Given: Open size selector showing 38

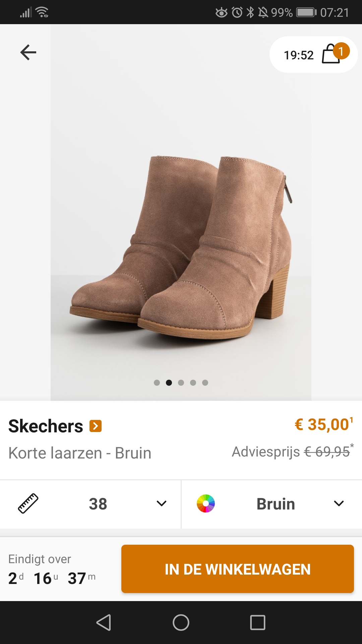Looking at the screenshot, I should (90, 504).
